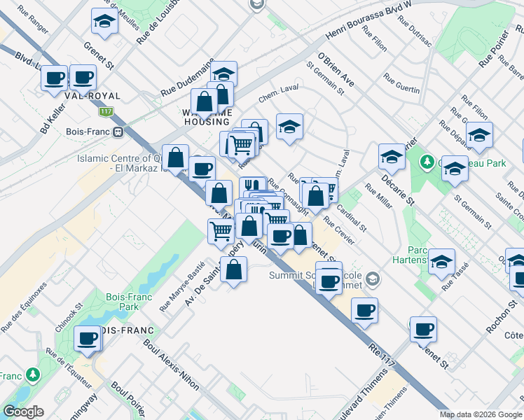The width and height of the screenshot is (524, 420).
Task: Click front shopping bag marker above Wartime Housing
Action: [204, 103]
